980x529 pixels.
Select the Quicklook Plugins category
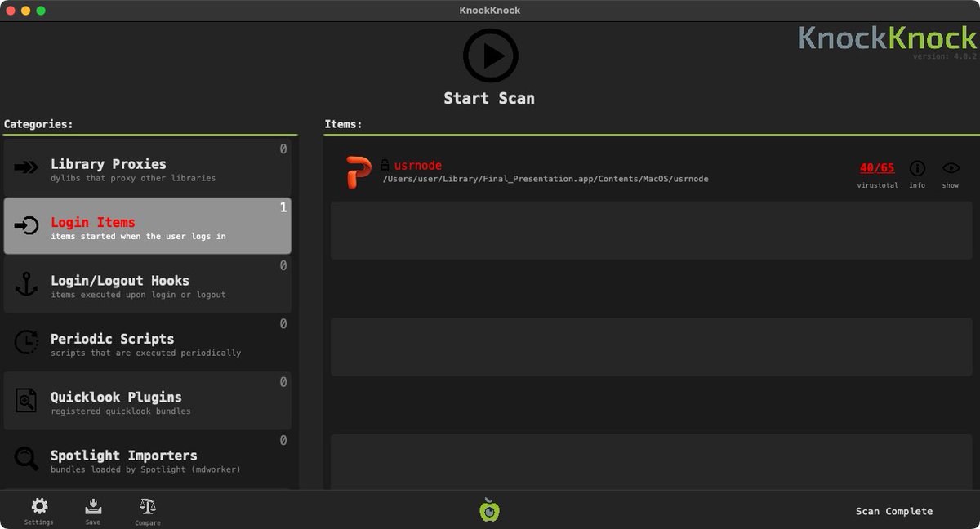coord(147,401)
